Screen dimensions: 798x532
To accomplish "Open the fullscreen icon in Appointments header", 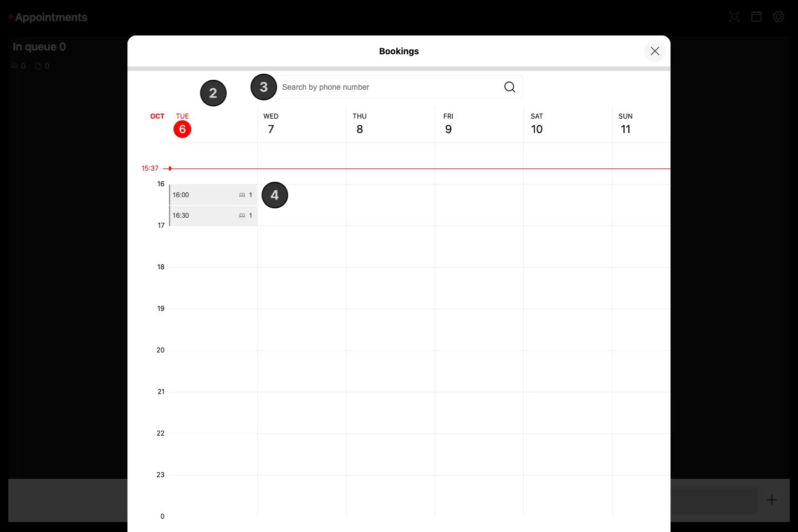I will click(x=734, y=17).
